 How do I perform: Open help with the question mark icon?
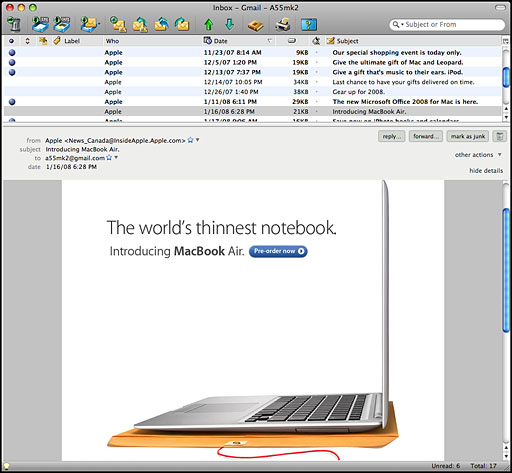[x=309, y=24]
